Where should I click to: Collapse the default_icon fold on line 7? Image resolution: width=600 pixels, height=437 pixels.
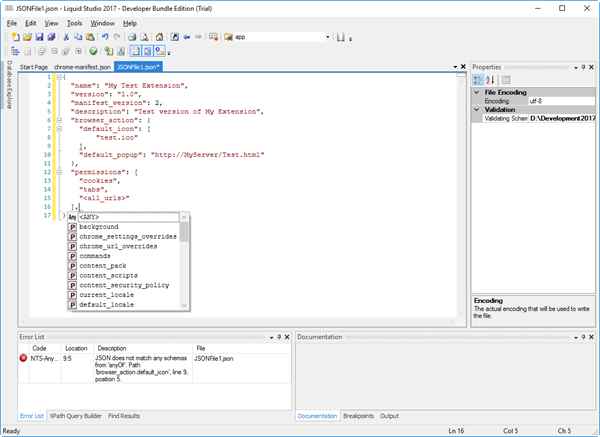59,129
